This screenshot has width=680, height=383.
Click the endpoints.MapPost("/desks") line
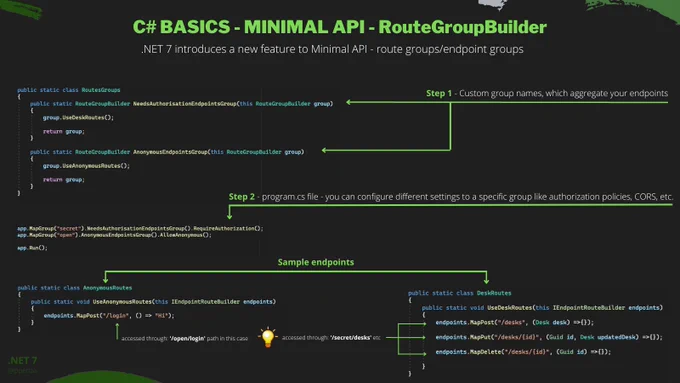point(515,322)
